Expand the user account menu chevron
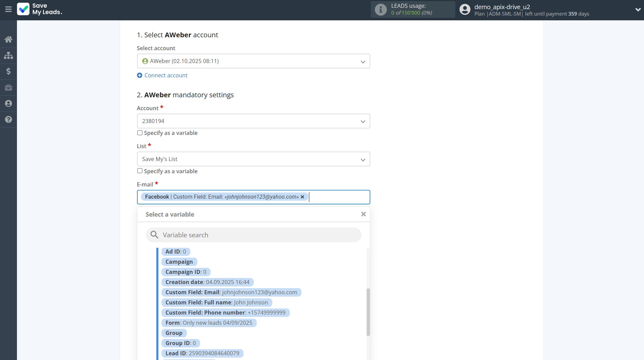This screenshot has height=360, width=644. pos(638,9)
